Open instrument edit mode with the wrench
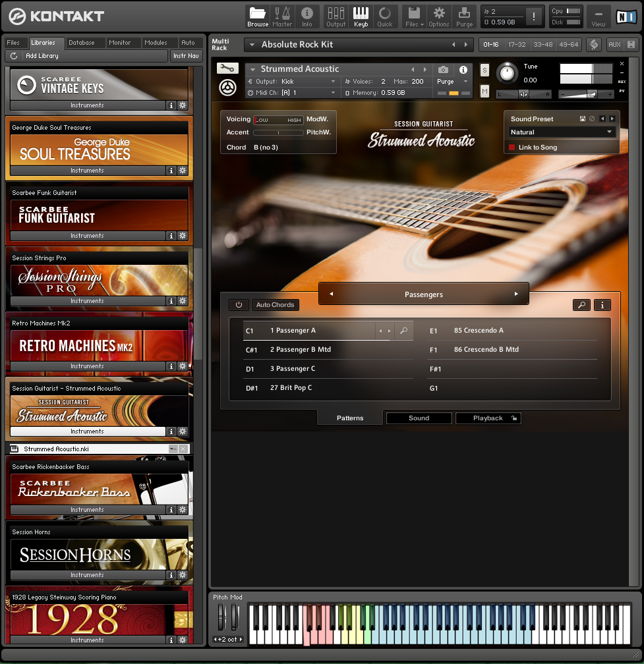Viewport: 644px width, 664px height. (227, 69)
